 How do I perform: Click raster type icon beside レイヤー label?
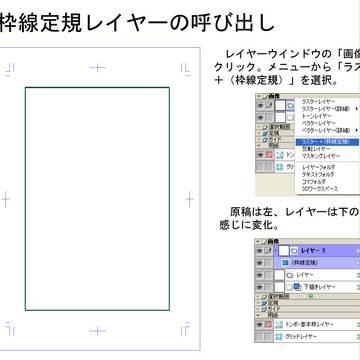click(x=290, y=275)
